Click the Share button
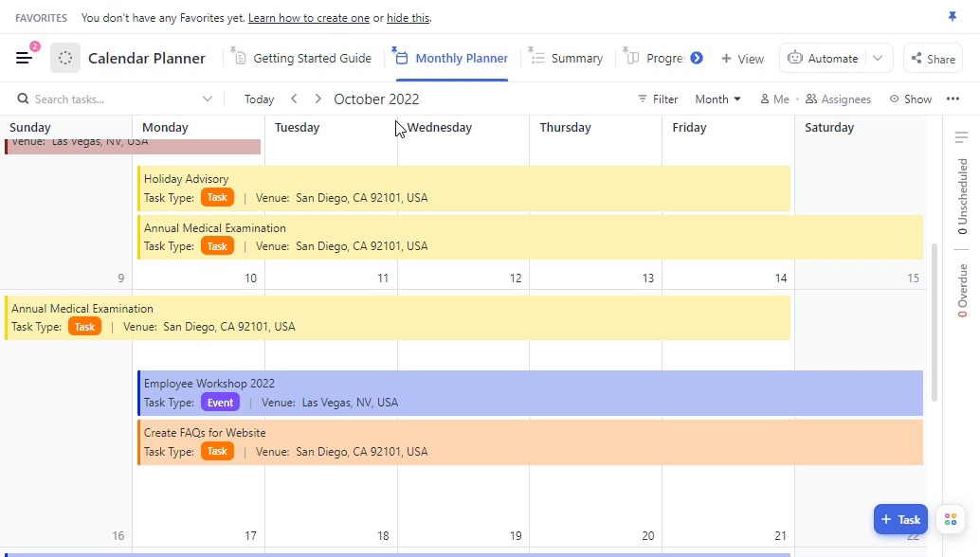Viewport: 980px width, 557px height. point(933,58)
